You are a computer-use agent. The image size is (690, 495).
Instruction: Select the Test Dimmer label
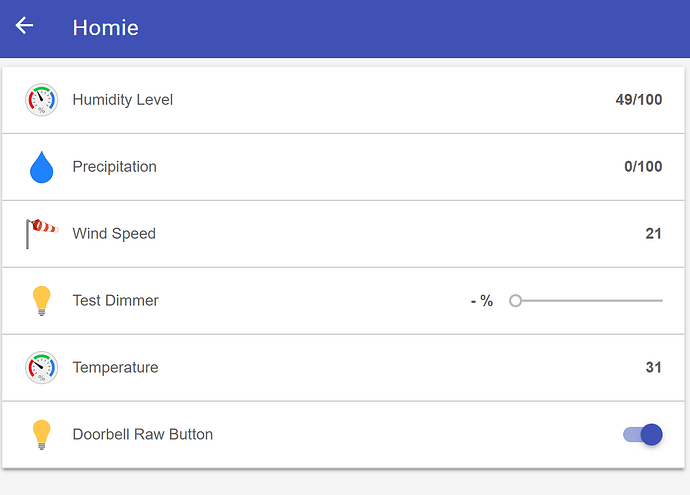[x=116, y=300]
